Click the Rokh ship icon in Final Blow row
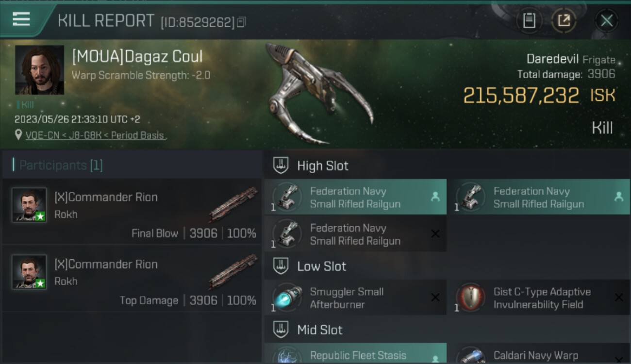The image size is (631, 364). (233, 204)
